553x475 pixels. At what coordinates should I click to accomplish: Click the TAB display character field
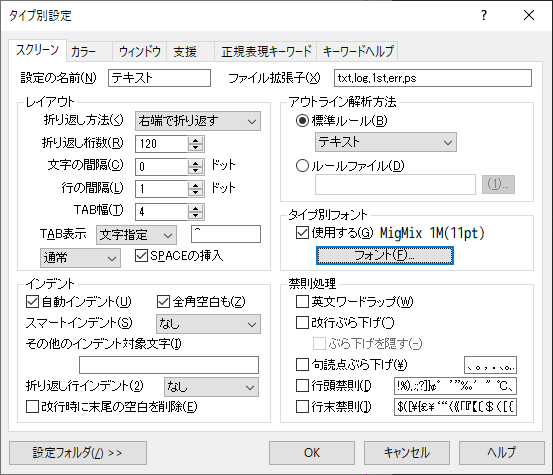pyautogui.click(x=226, y=234)
